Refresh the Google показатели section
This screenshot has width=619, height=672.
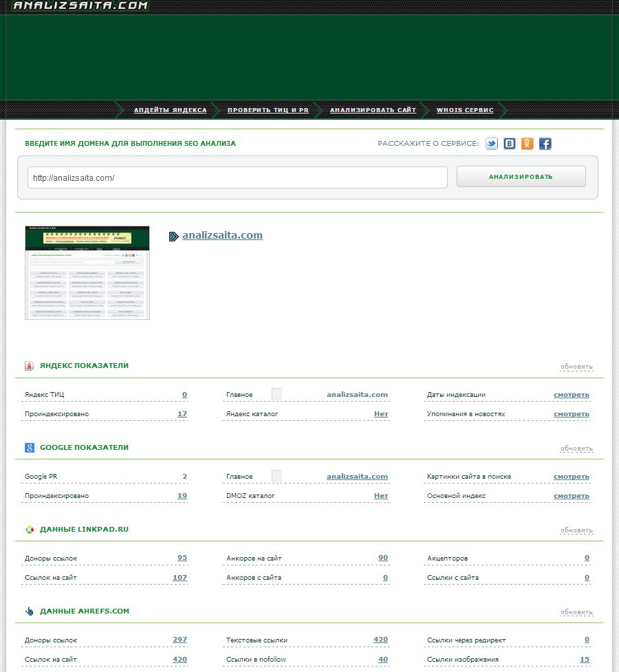tap(576, 448)
